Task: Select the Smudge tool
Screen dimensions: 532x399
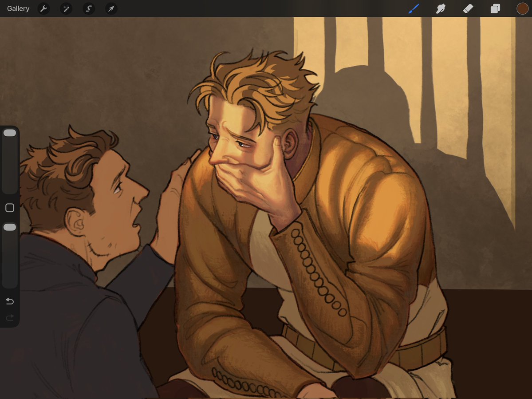Action: pyautogui.click(x=441, y=8)
